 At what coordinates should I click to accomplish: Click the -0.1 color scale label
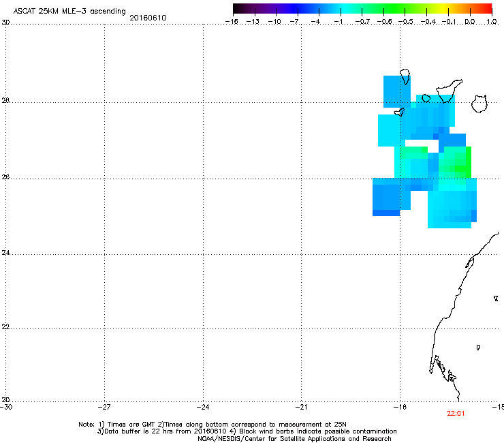[x=449, y=22]
